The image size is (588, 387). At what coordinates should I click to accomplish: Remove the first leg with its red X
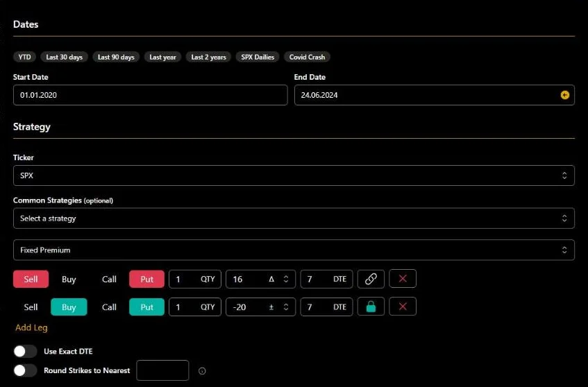coord(403,279)
